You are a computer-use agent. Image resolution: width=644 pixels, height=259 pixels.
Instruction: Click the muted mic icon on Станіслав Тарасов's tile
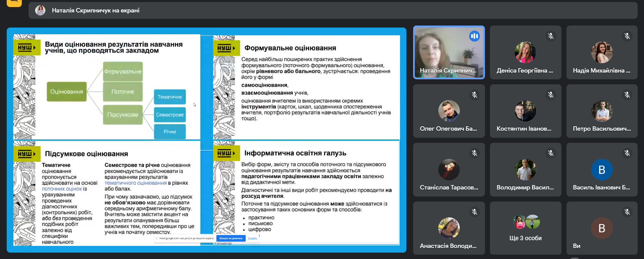pos(475,153)
